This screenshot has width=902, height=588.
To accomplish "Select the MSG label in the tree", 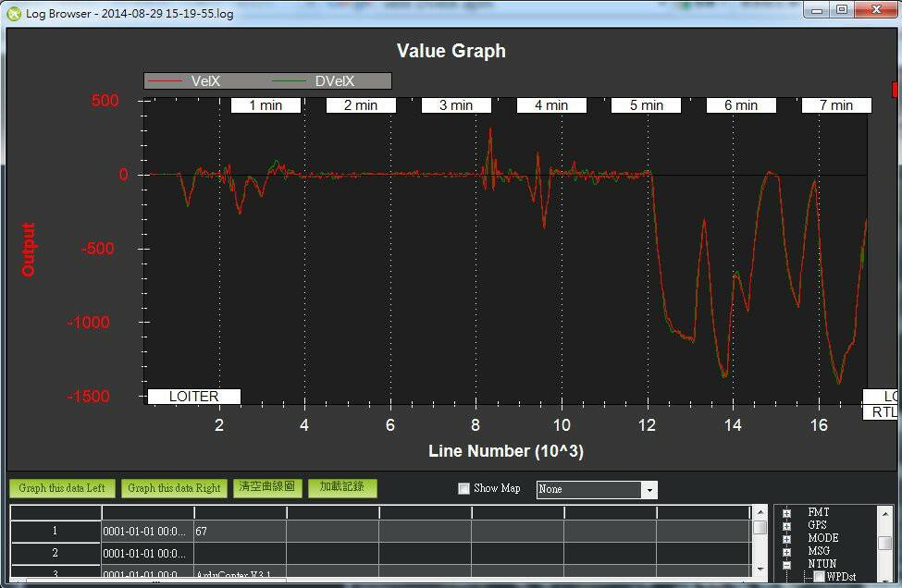I will coord(818,551).
